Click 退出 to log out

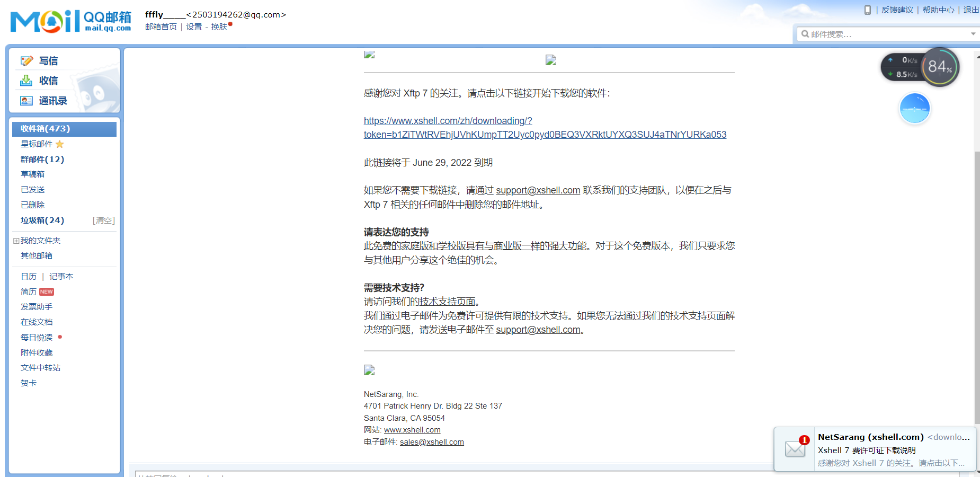click(971, 10)
